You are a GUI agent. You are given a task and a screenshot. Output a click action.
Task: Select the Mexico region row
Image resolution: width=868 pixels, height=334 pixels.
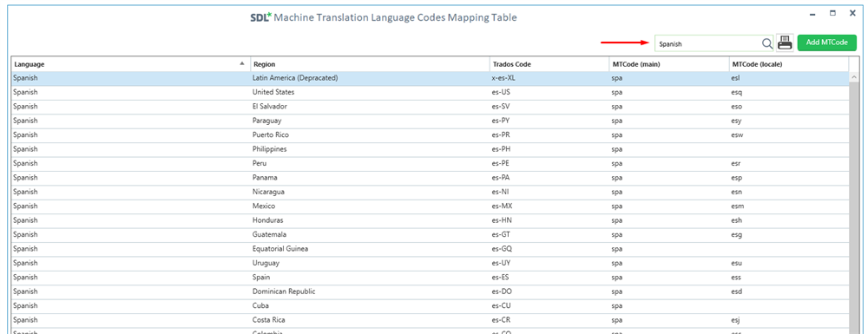pyautogui.click(x=431, y=206)
